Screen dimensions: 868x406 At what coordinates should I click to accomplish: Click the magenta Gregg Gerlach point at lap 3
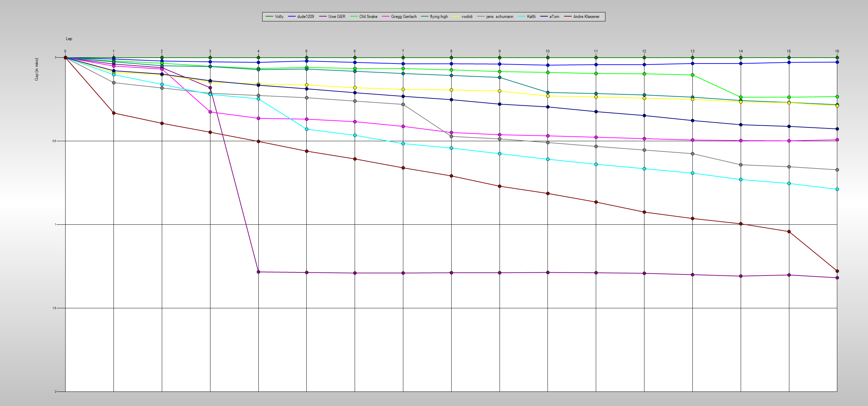[x=210, y=112]
